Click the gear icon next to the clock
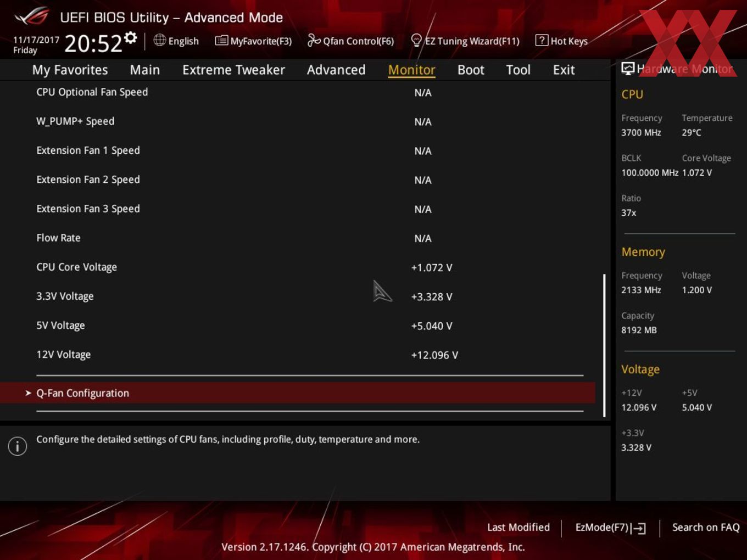 tap(131, 37)
